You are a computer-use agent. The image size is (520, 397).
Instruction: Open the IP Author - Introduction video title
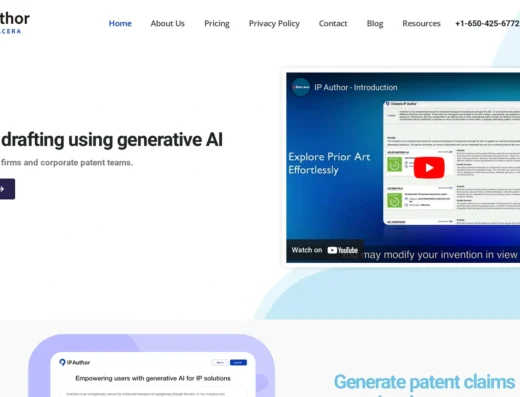coord(356,87)
